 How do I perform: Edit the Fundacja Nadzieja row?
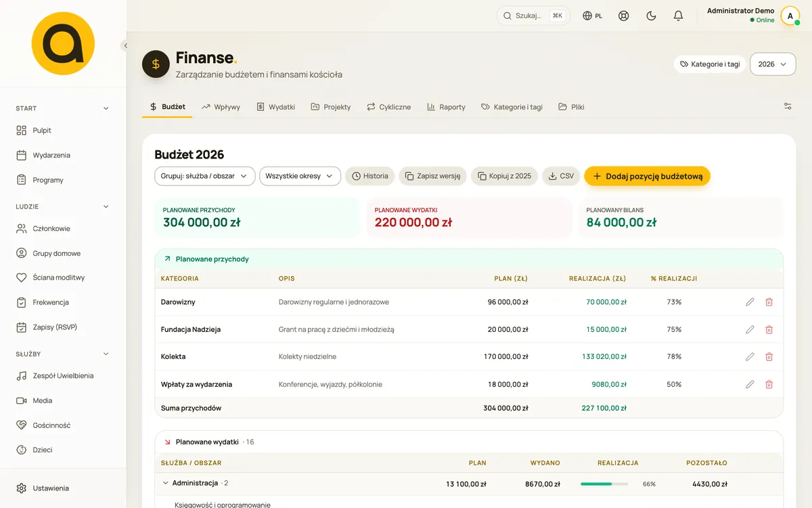[750, 329]
